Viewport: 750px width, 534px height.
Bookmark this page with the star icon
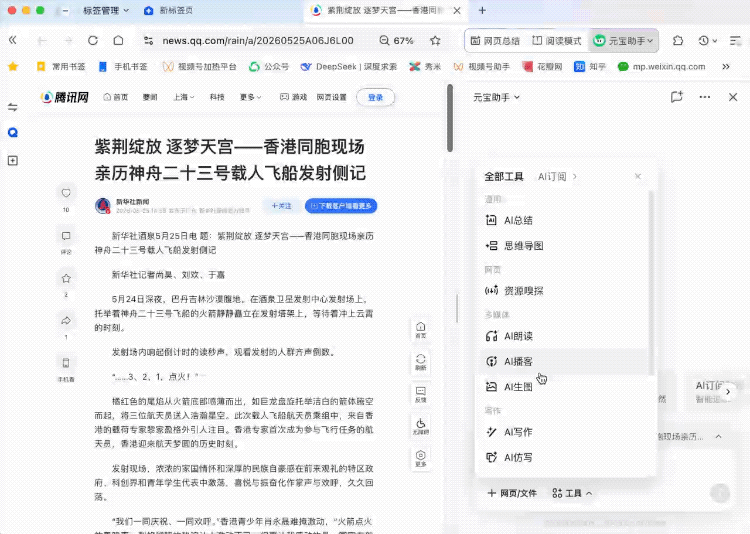click(435, 41)
